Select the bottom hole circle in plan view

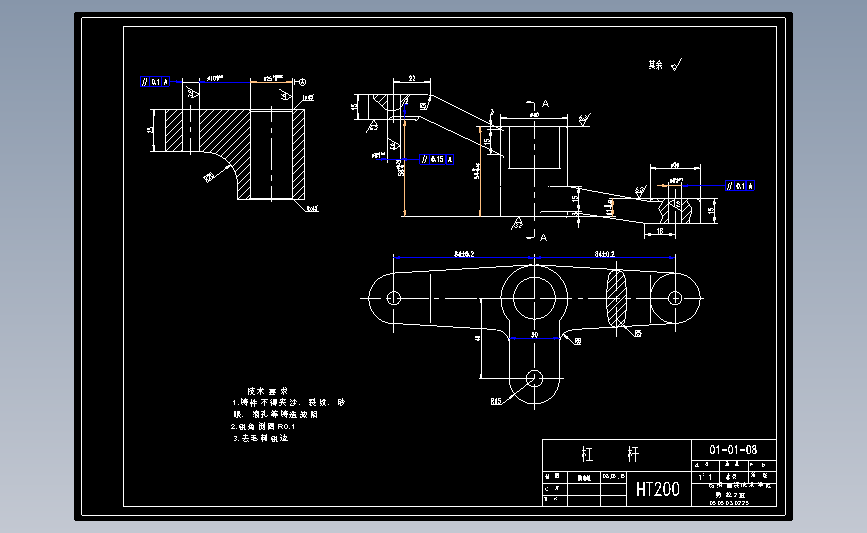[x=535, y=379]
